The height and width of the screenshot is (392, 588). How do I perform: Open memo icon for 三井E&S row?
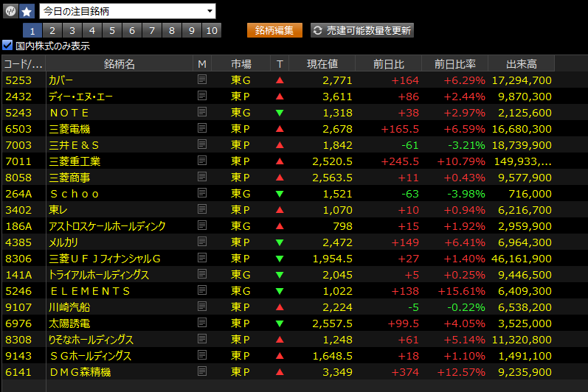[201, 144]
